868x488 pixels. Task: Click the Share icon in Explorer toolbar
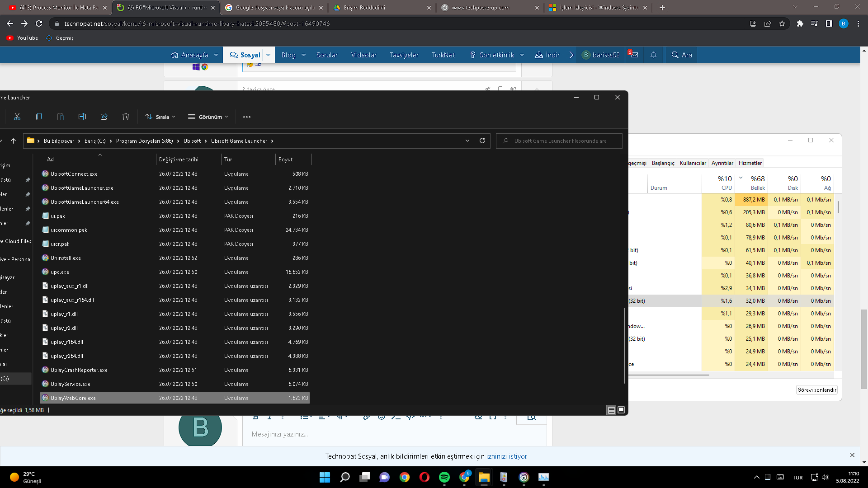coord(104,117)
